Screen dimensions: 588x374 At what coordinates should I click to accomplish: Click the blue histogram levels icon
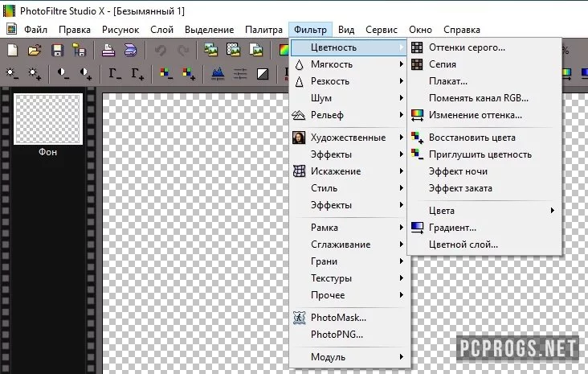click(x=218, y=73)
